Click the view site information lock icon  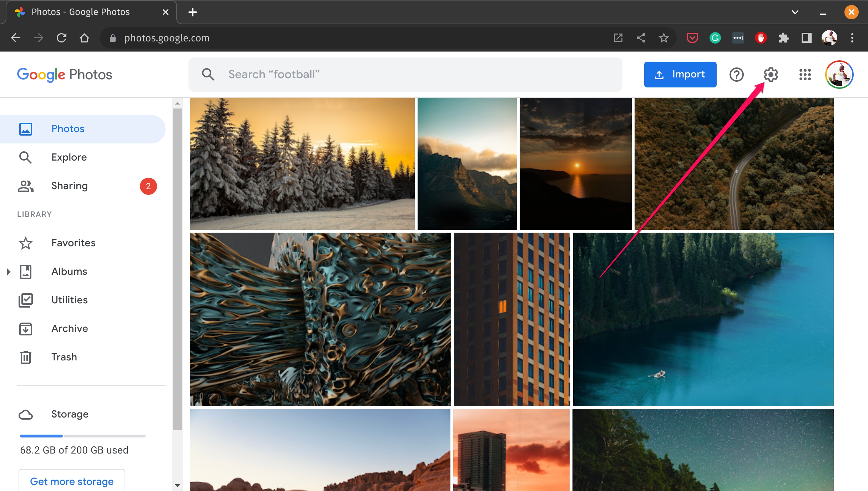click(x=112, y=38)
